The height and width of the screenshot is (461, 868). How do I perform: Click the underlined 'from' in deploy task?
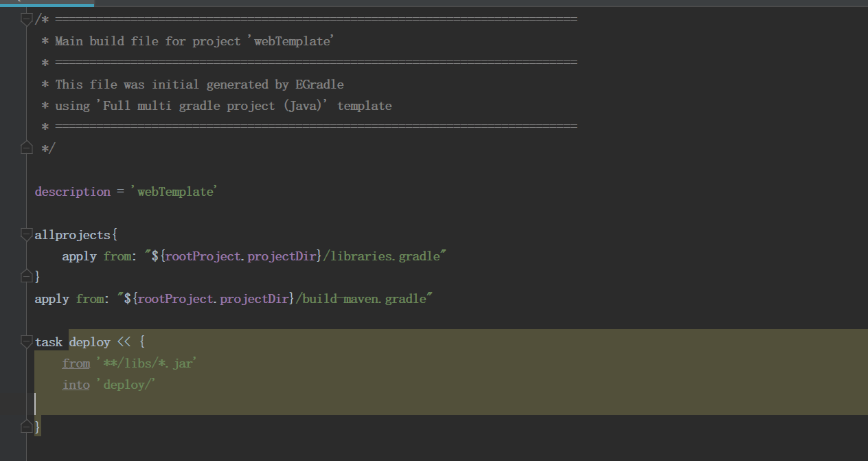(x=76, y=363)
